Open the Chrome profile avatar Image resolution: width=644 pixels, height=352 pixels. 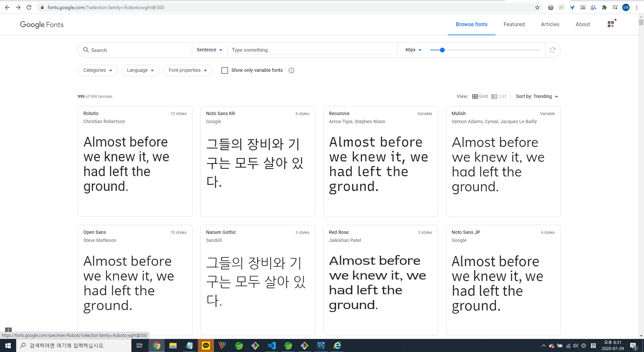coord(626,7)
